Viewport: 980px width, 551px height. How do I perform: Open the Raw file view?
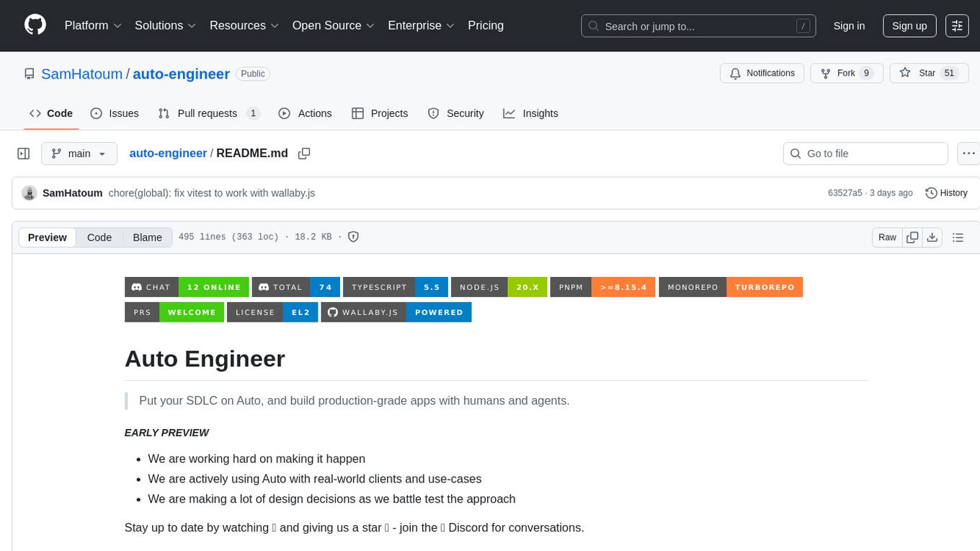tap(887, 237)
